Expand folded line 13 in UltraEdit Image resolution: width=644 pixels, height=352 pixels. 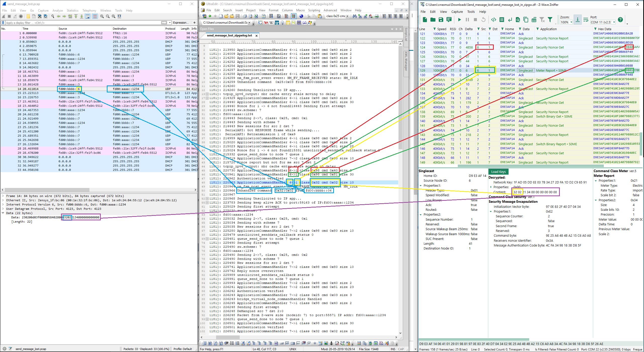tap(207, 94)
